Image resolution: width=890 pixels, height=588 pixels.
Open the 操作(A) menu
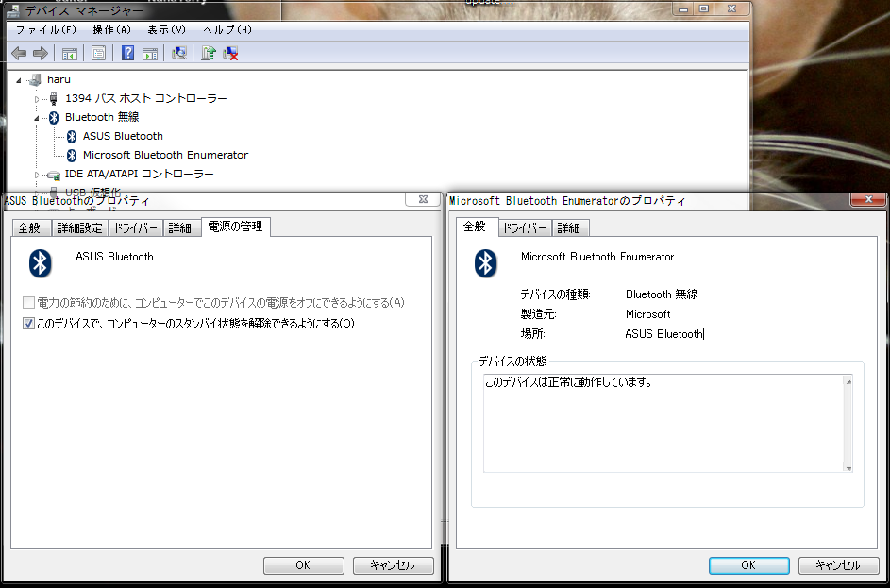111,30
